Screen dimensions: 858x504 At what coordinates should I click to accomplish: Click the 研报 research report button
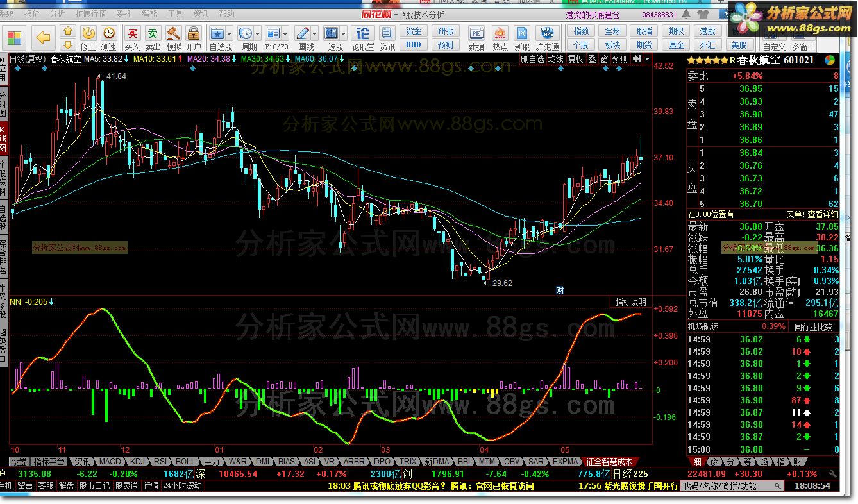446,31
